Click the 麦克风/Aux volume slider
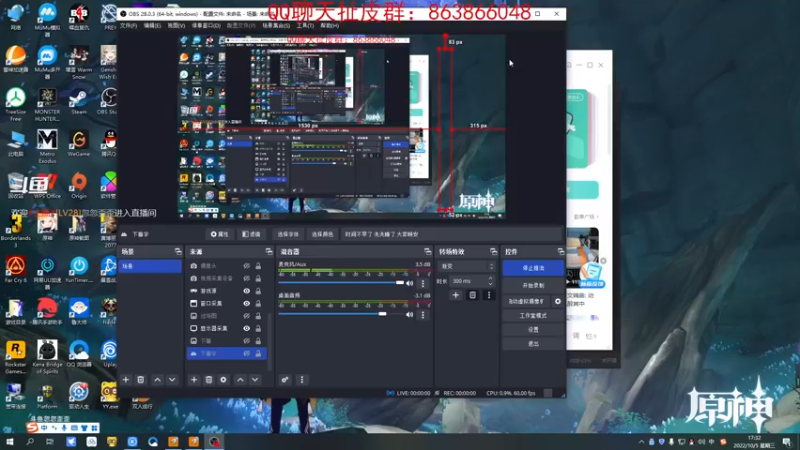This screenshot has width=800, height=450. (341, 283)
